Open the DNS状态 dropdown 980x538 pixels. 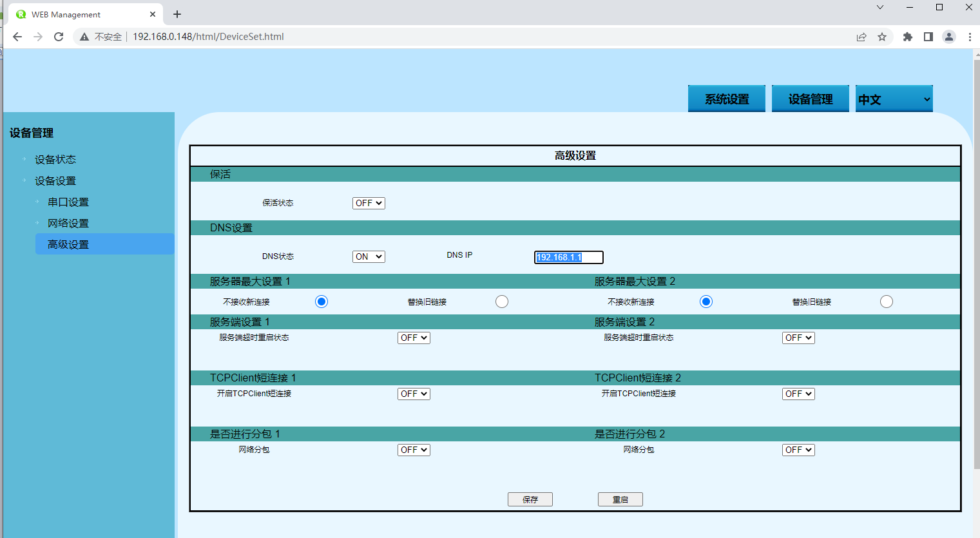pos(369,256)
